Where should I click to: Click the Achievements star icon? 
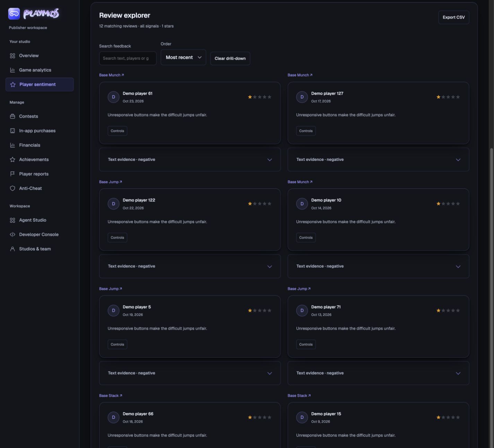(x=12, y=160)
